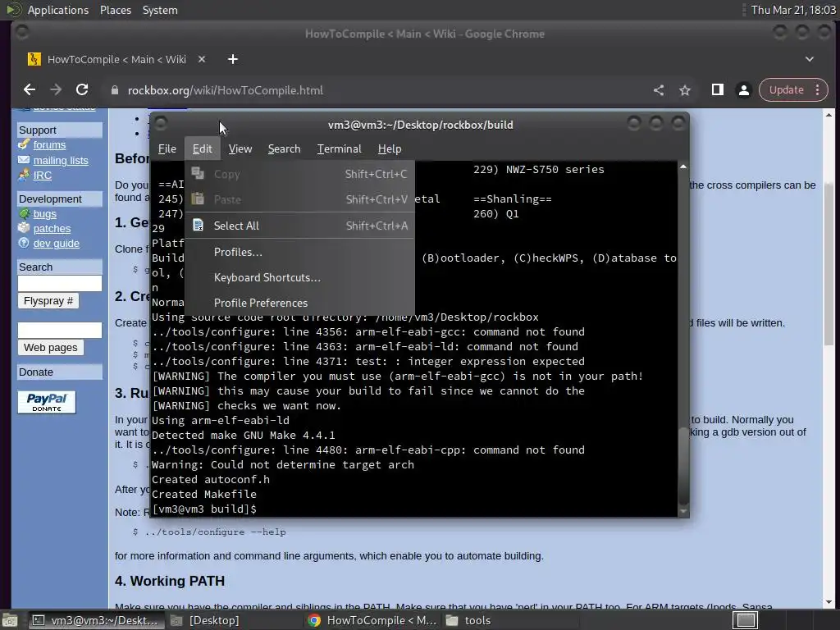Click Chrome forward arrow button
This screenshot has width=840, height=630.
tap(56, 90)
